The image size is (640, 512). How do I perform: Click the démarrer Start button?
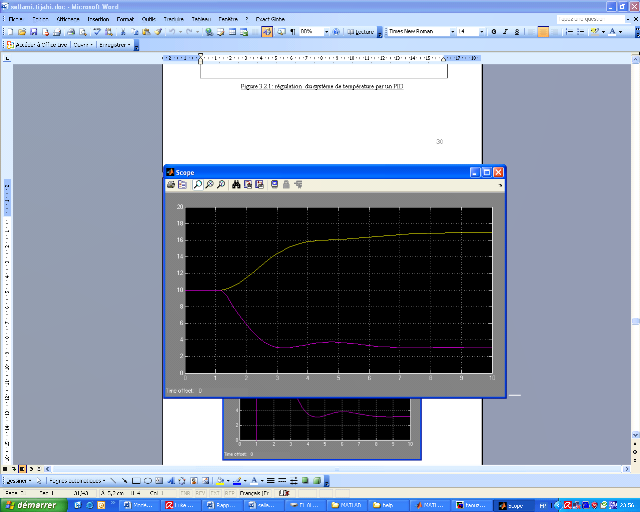(33, 505)
